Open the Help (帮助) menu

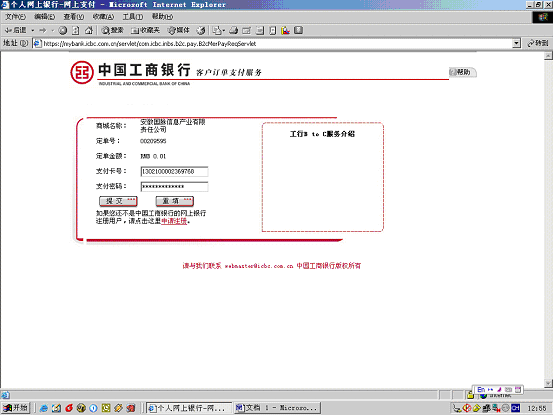(x=162, y=17)
